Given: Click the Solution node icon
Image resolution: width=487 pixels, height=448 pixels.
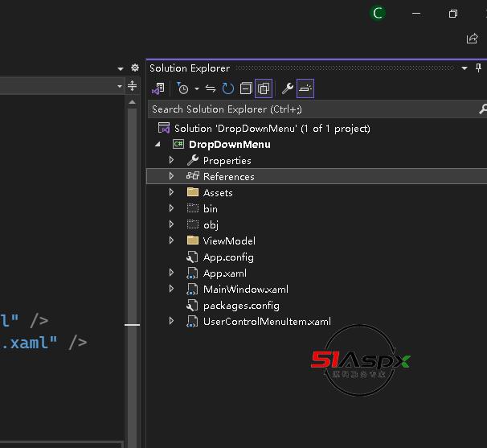Looking at the screenshot, I should tap(164, 128).
